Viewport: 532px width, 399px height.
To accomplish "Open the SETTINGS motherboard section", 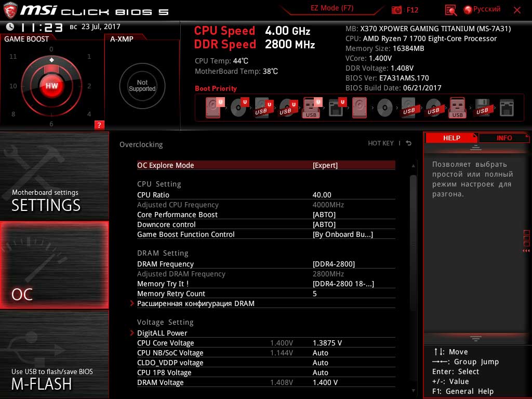I will 54,176.
